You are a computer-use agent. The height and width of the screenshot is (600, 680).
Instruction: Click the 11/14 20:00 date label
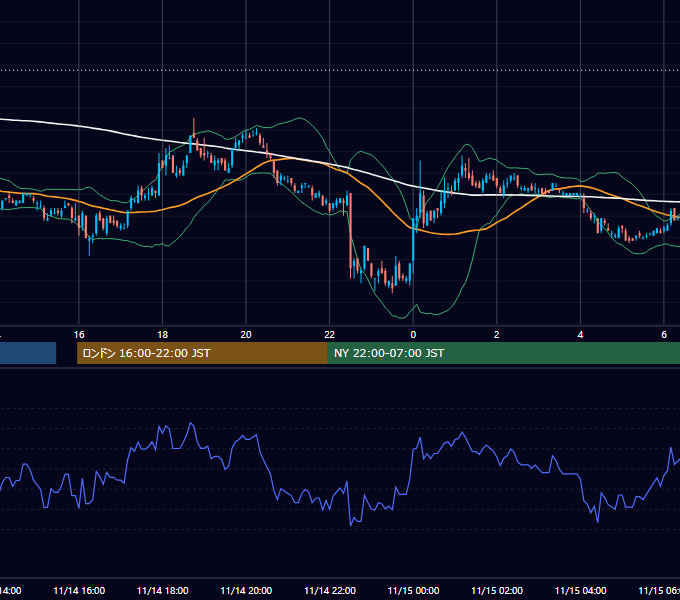pos(246,591)
